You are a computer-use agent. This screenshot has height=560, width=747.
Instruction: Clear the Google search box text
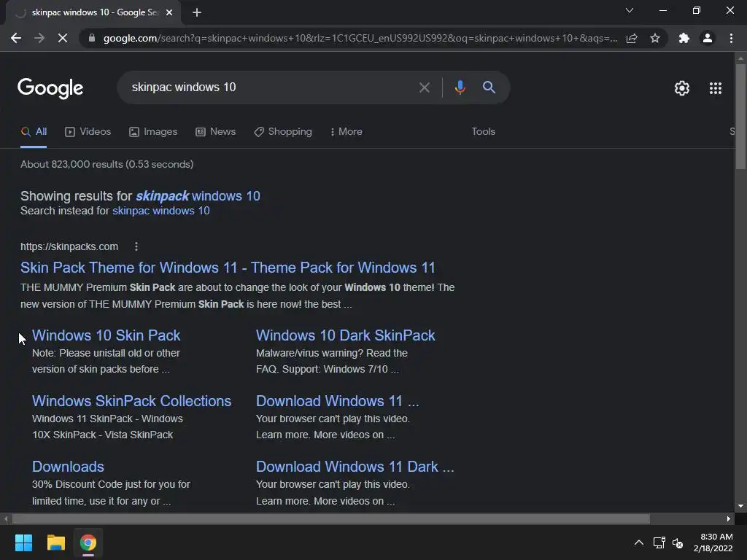point(424,87)
